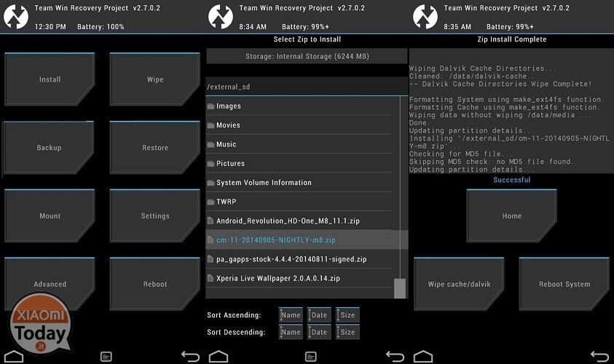Screen dimensions: 614x364
Task: Tap log console icon below the zip list
Action: [x=311, y=357]
